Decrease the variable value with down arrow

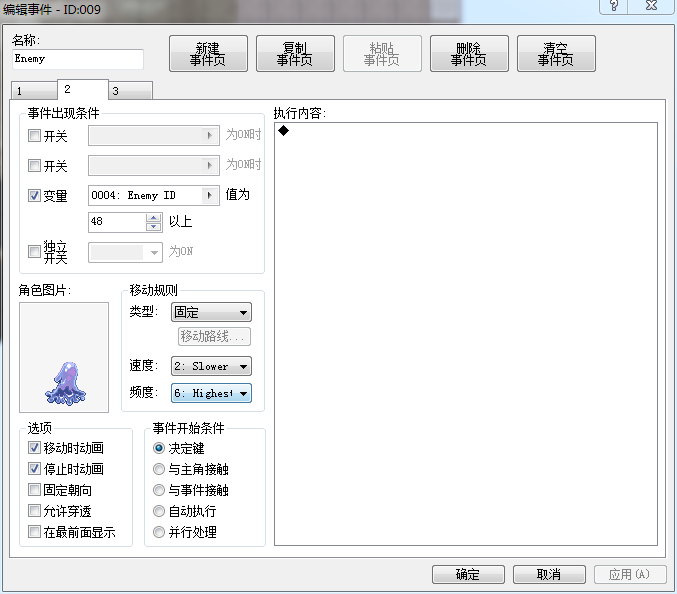[154, 227]
